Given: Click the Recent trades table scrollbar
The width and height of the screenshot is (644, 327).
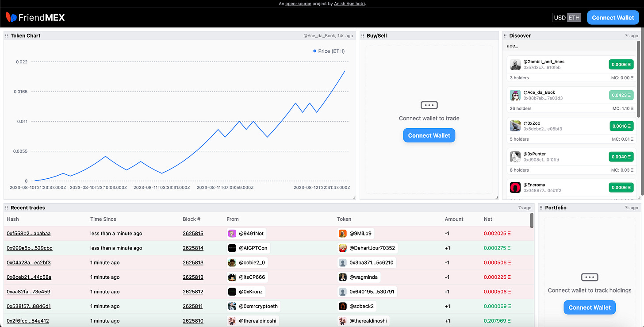Looking at the screenshot, I should pyautogui.click(x=532, y=221).
